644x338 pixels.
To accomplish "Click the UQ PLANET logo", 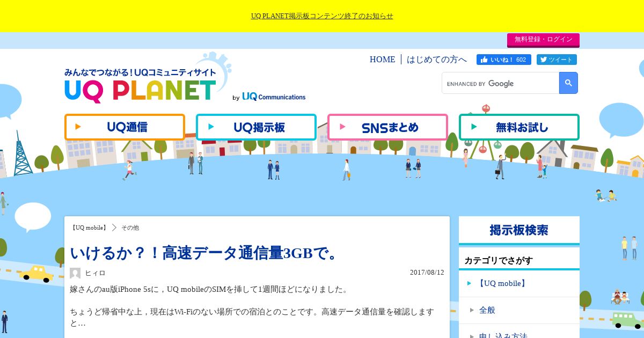I will [141, 86].
